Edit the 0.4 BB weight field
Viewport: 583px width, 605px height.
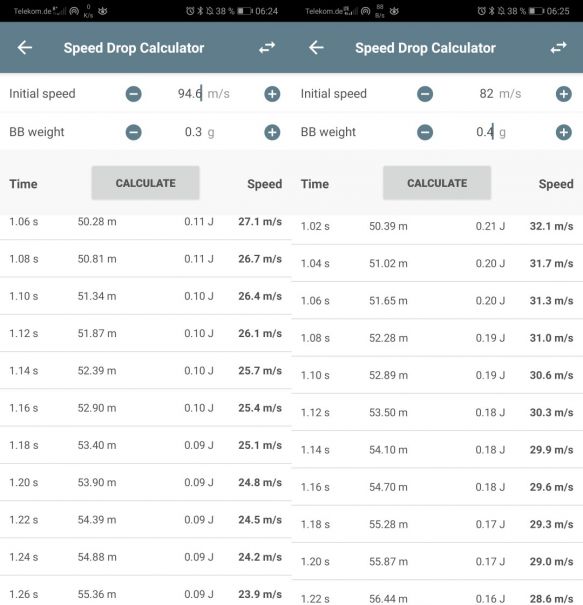[485, 132]
